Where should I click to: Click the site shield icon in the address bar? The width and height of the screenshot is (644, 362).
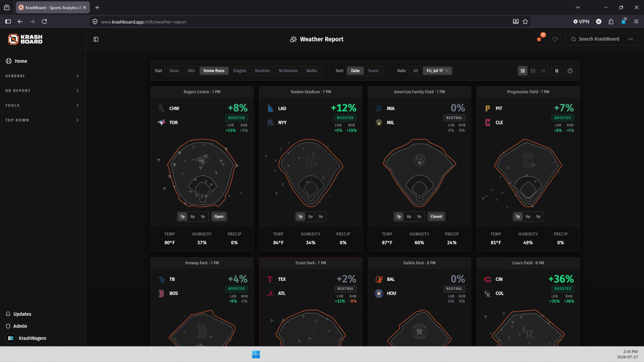pos(95,22)
